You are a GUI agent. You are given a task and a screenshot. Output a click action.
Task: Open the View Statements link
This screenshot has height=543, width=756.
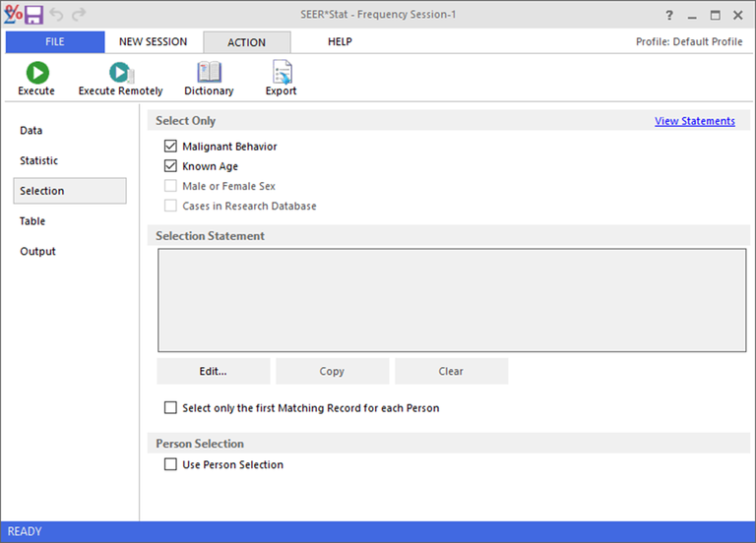pyautogui.click(x=694, y=121)
